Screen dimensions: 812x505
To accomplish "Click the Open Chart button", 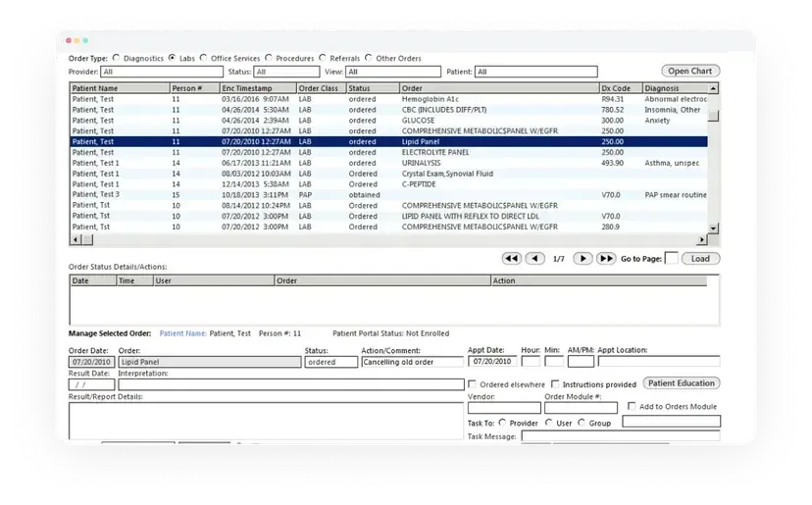I will pyautogui.click(x=690, y=71).
